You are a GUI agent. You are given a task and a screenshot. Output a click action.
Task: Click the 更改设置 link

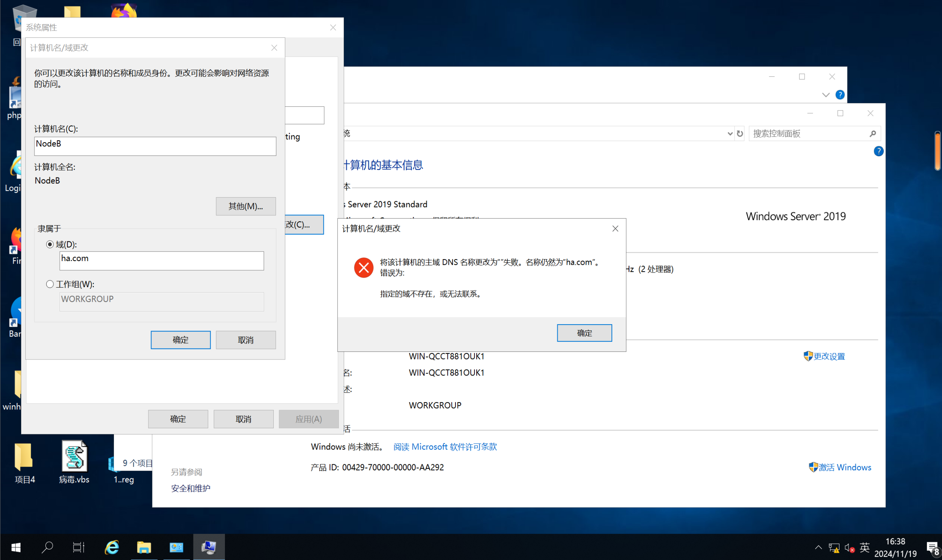828,356
